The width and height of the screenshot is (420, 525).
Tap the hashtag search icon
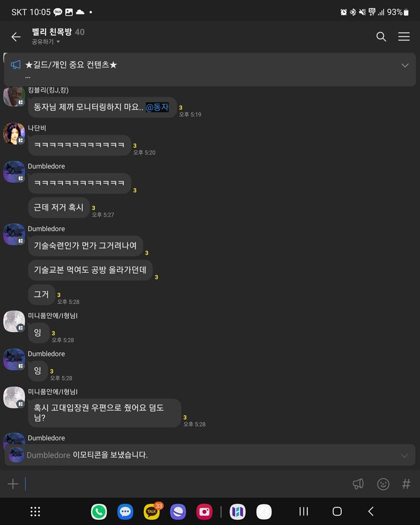click(406, 484)
